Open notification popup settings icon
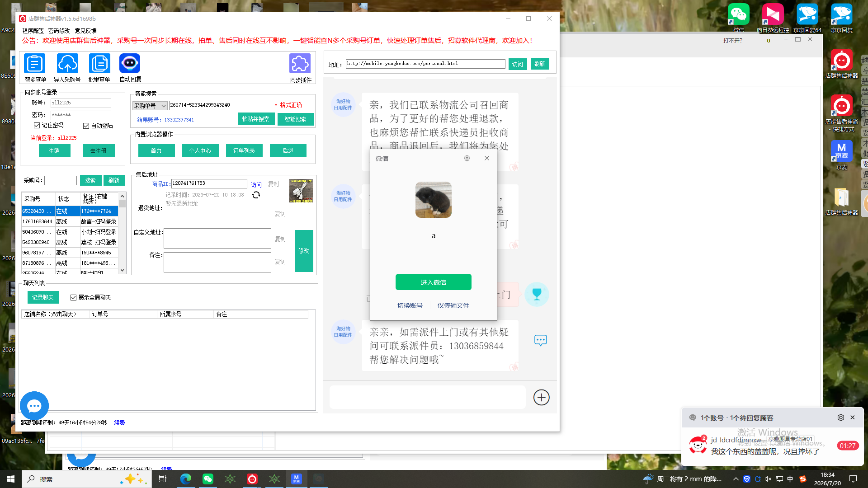 (x=841, y=418)
